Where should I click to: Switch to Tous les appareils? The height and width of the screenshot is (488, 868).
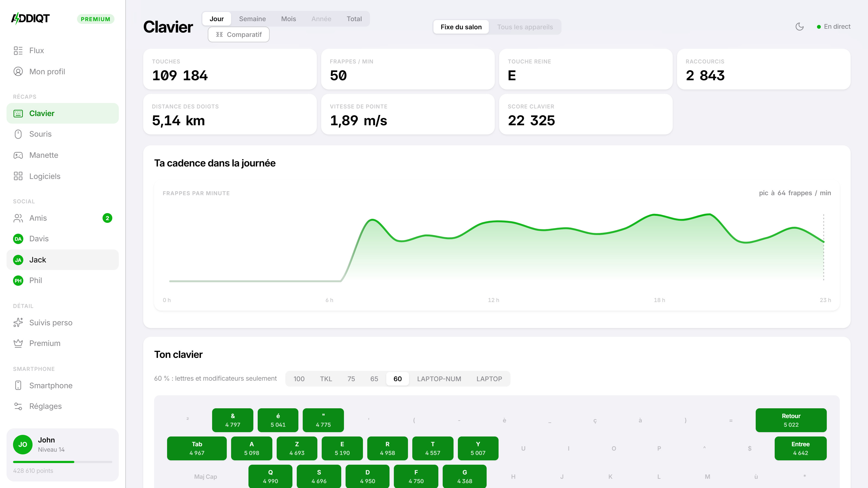[x=525, y=27]
